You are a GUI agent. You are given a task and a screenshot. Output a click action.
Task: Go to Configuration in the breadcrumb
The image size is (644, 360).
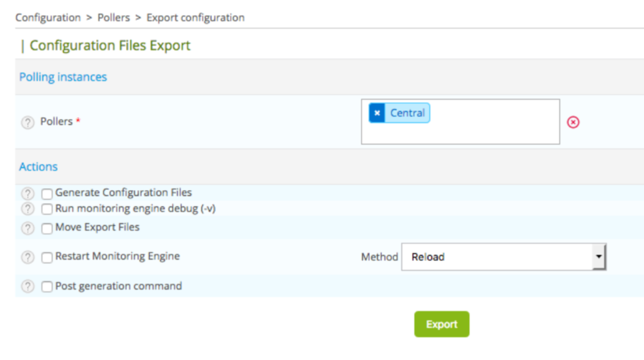[48, 17]
